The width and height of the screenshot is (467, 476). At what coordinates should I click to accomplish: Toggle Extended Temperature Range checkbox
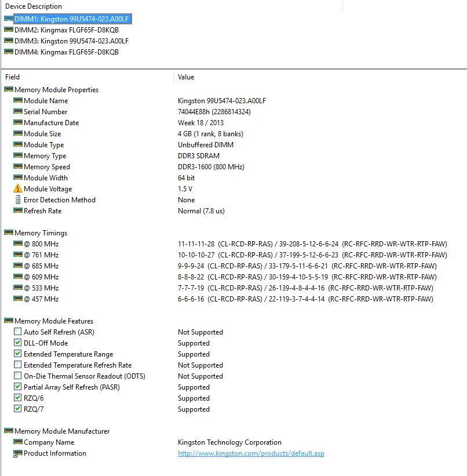point(17,354)
